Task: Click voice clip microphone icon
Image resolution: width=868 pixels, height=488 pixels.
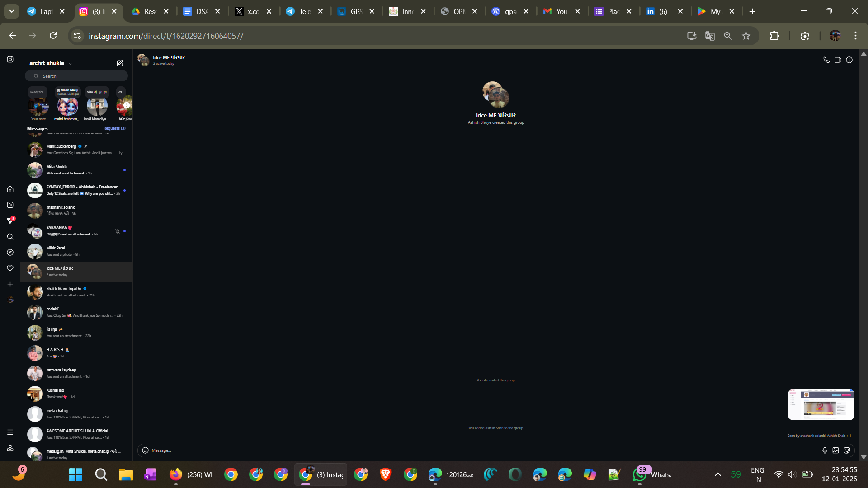Action: pos(825,450)
